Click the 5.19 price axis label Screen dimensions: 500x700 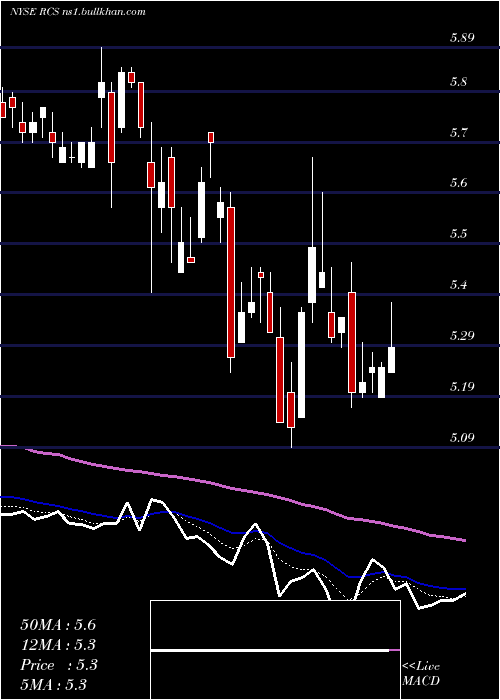coord(462,386)
